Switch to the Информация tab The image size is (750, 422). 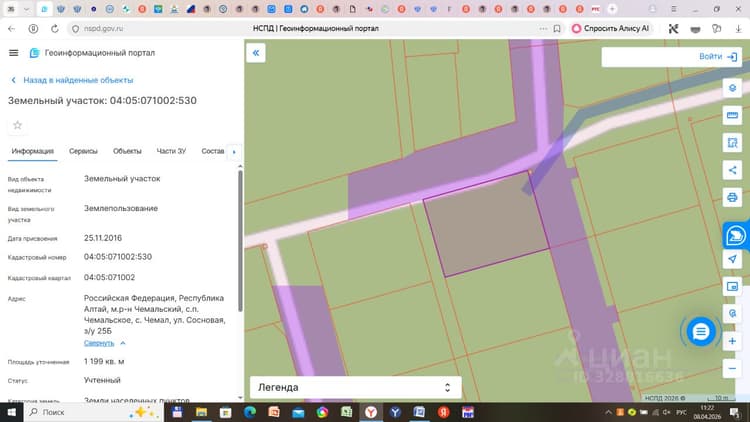pyautogui.click(x=33, y=151)
